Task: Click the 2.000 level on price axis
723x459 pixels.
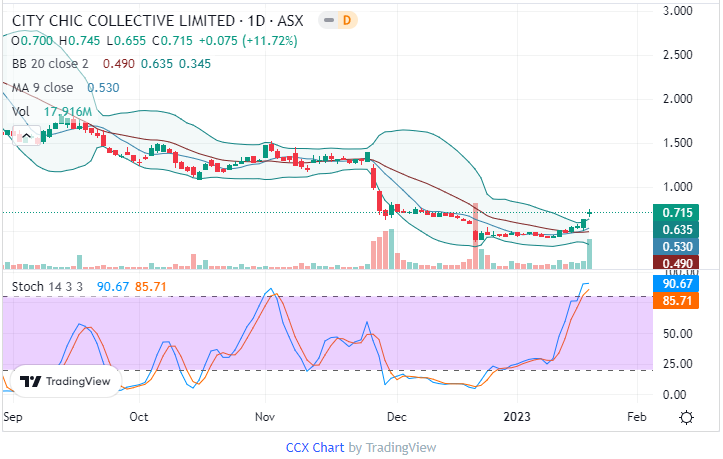Action: pyautogui.click(x=680, y=99)
